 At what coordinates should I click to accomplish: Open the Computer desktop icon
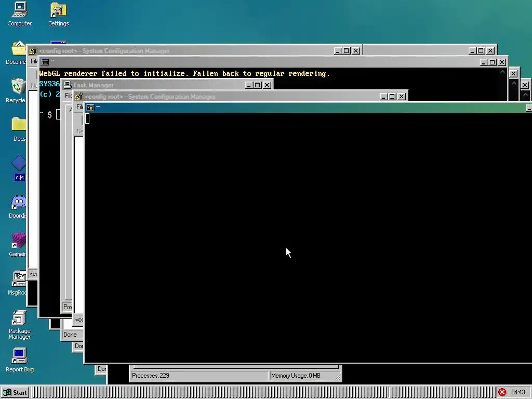tap(19, 14)
